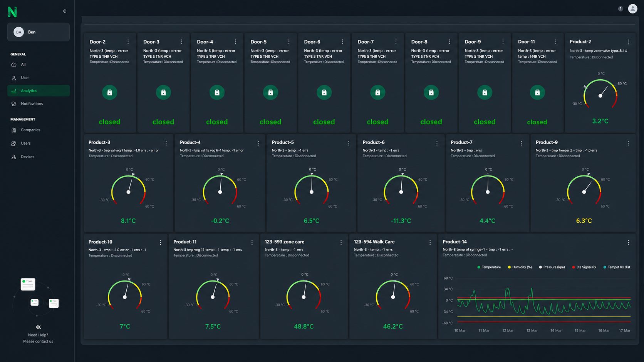Toggle Temperature series in chart legend
Screen dimensions: 644x362
(x=489, y=267)
